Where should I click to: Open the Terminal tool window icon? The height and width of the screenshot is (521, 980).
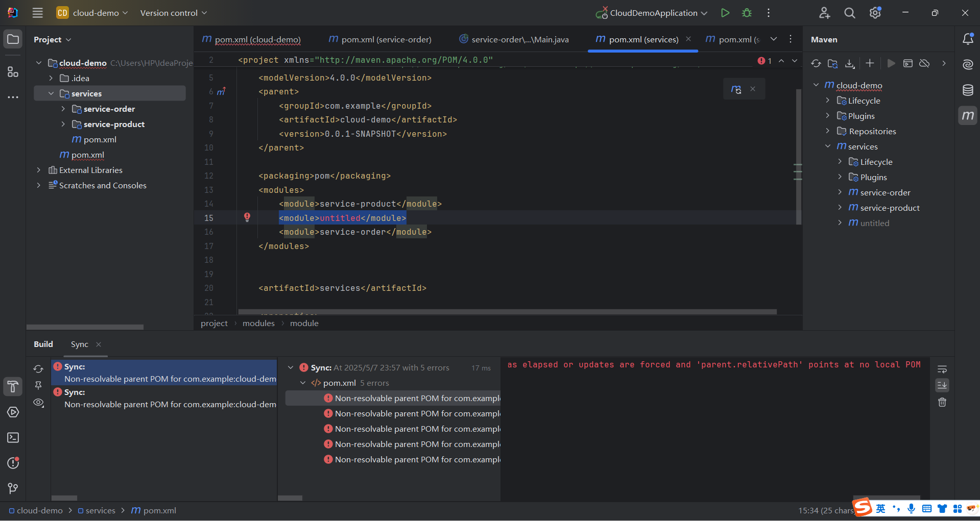click(13, 438)
